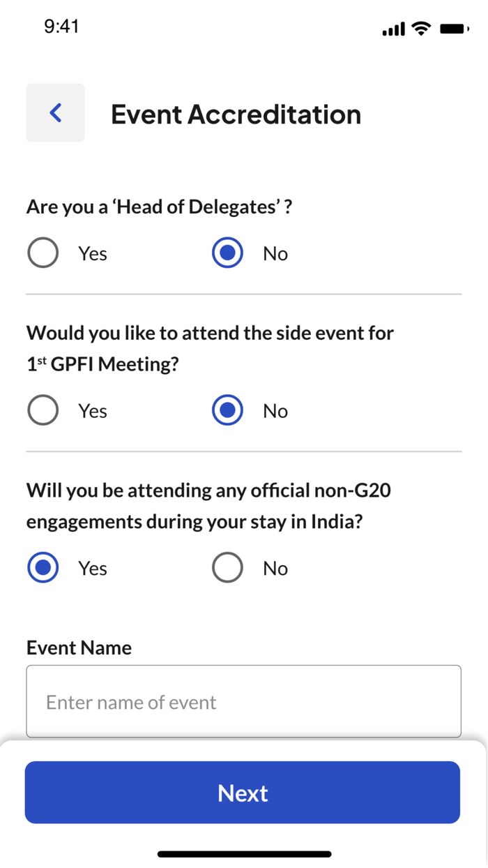
Task: Select Yes for 'Head of Delegates' question
Action: [43, 253]
